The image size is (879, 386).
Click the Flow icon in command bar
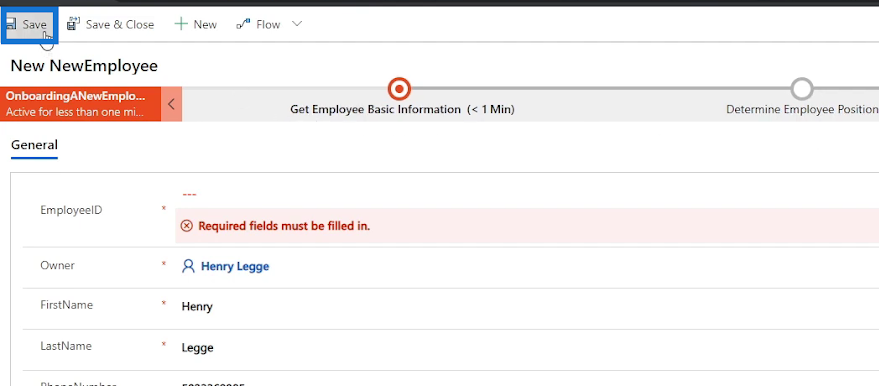click(243, 24)
